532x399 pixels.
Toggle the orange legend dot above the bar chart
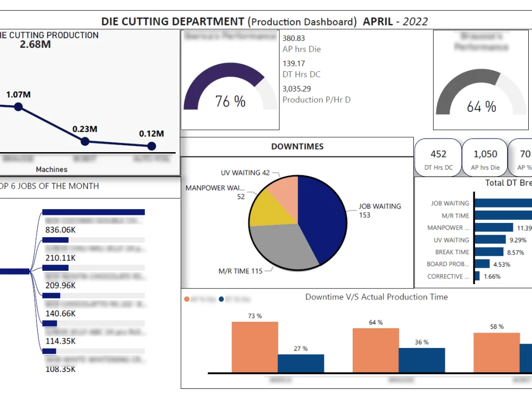[x=187, y=299]
